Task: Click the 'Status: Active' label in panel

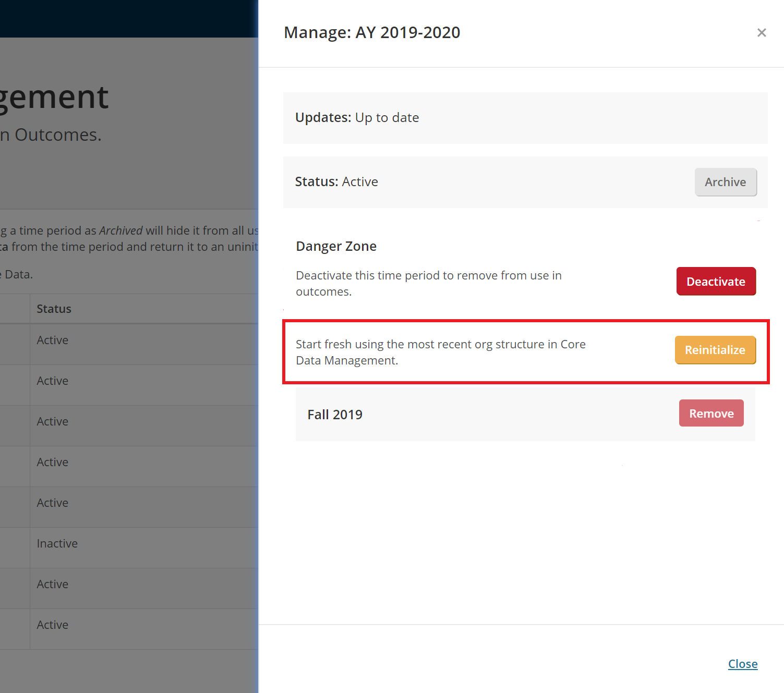Action: tap(336, 182)
